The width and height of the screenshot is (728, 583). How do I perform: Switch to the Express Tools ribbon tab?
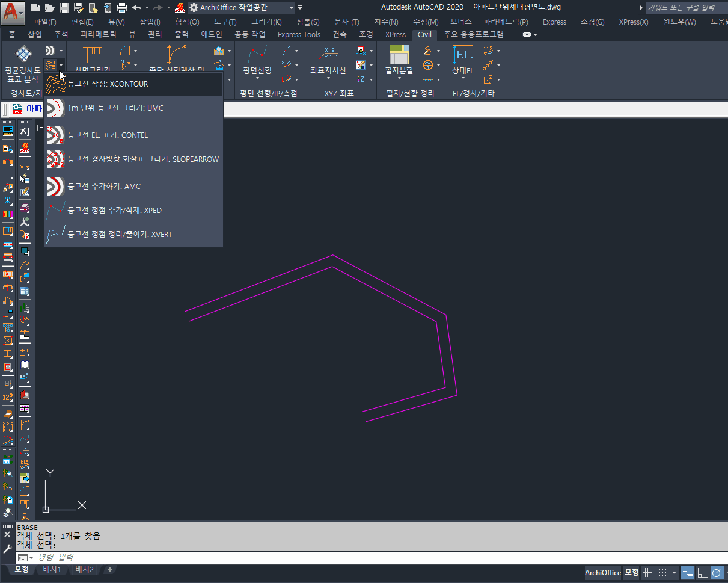[299, 35]
